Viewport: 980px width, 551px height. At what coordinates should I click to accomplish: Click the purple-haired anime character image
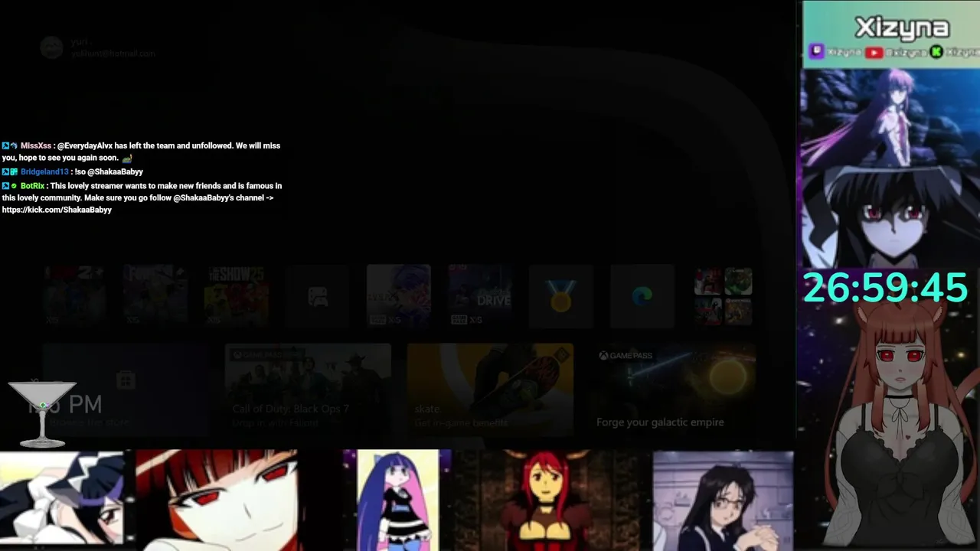click(x=890, y=116)
